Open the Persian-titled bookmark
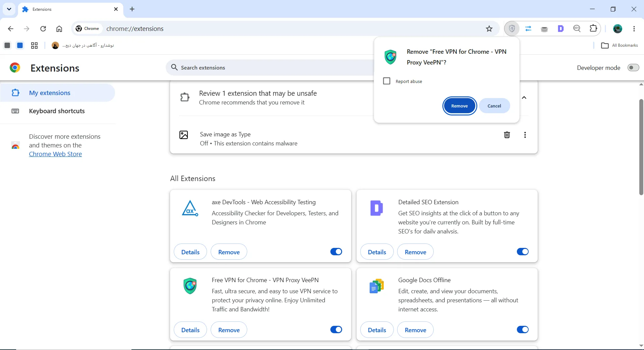 83,45
